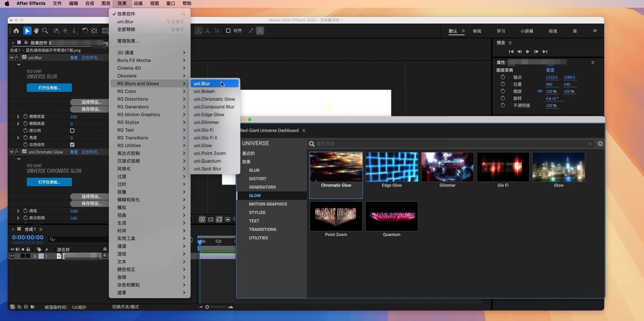Choose uni.Chromatic Glow from submenu
This screenshot has height=321, width=644.
[x=215, y=99]
